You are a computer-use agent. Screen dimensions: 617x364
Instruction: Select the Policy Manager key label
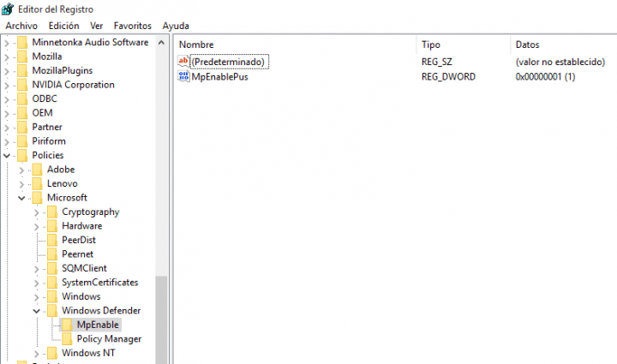(x=109, y=339)
